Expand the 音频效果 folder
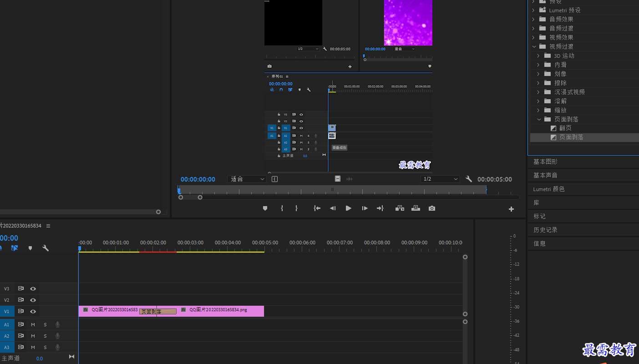The width and height of the screenshot is (639, 364). point(533,19)
